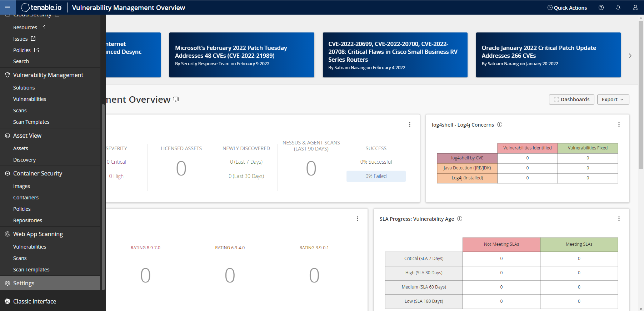Open the three-dot menu of the Rating widget
Screen dimensions: 644x311
tap(358, 219)
